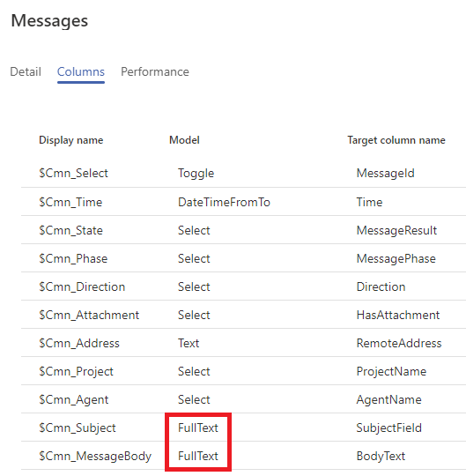Click the $Cmn_Address row
Image resolution: width=466 pixels, height=476 pixels.
point(244,343)
